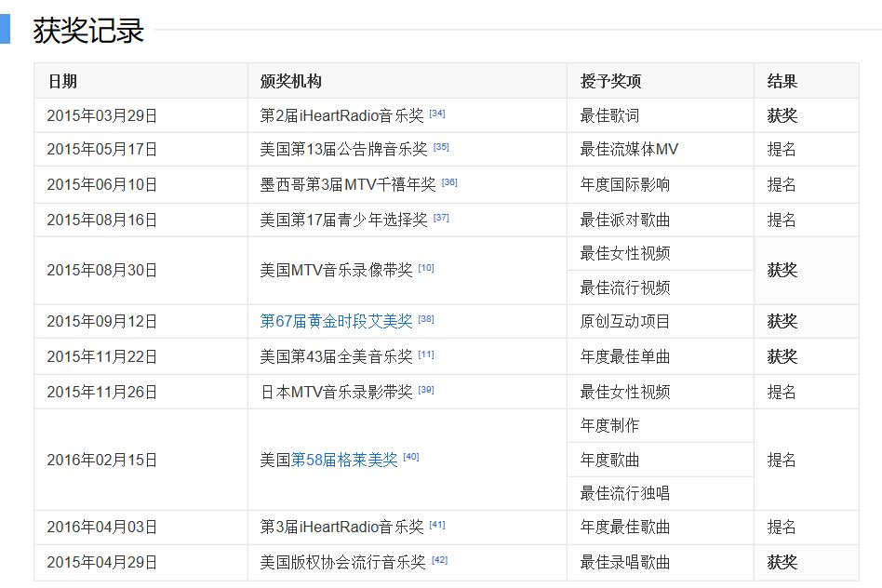Select the text 墨西哥第3届MTV千禧年奖
The image size is (882, 588).
348,184
